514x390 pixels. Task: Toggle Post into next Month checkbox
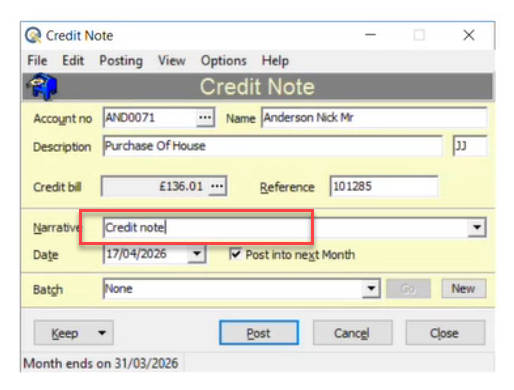[x=235, y=254]
